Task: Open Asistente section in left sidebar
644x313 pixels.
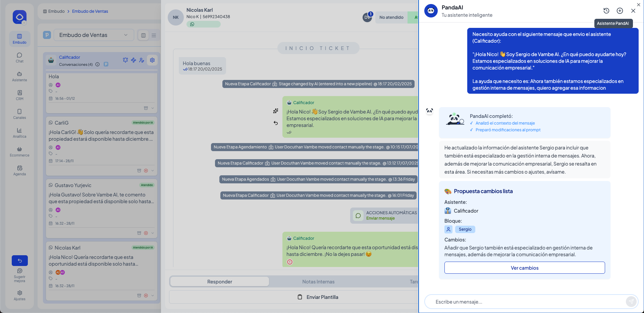Action: (19, 76)
